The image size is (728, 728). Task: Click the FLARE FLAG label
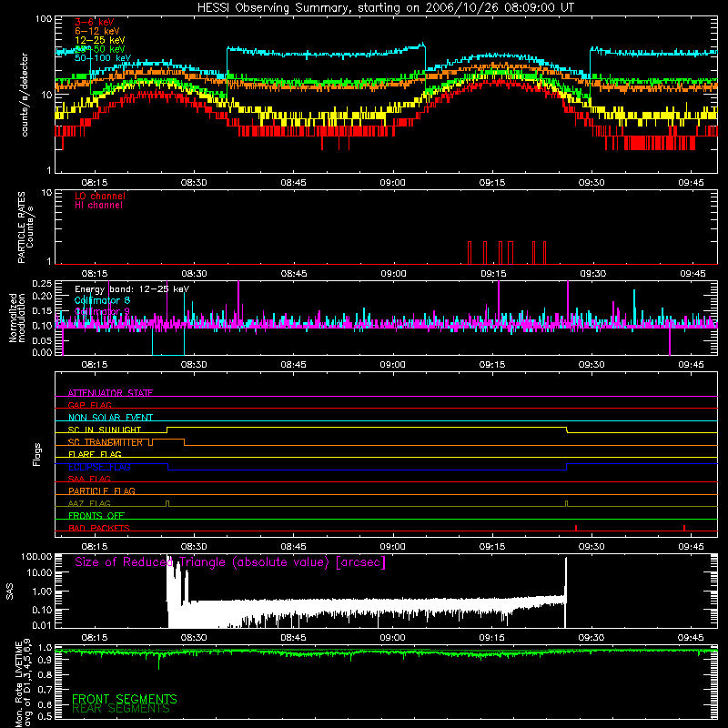click(x=95, y=454)
